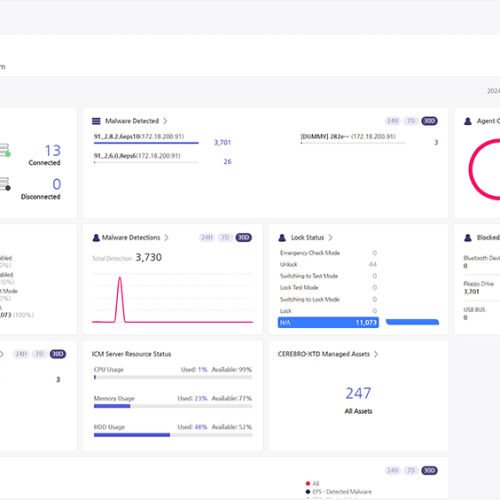Select 30D range in the bottom chart panel
Viewport: 500px width, 500px height.
click(x=429, y=470)
